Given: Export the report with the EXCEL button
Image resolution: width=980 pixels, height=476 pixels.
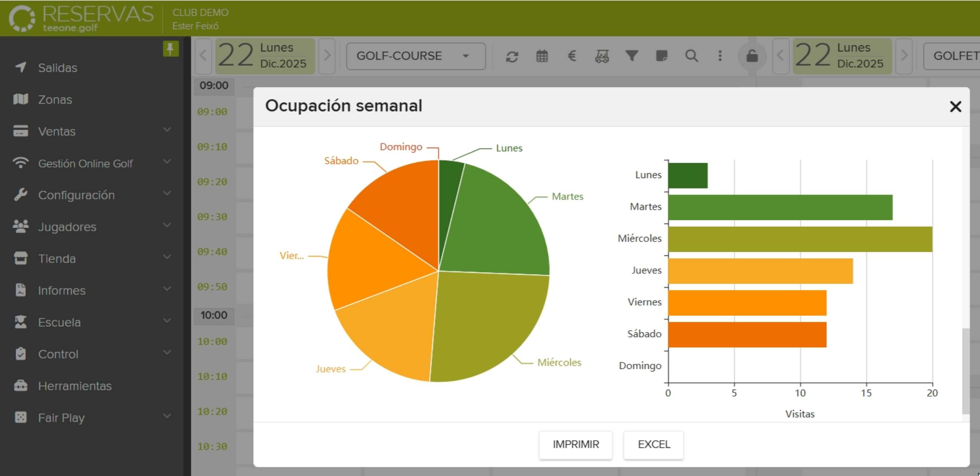Looking at the screenshot, I should coord(653,445).
